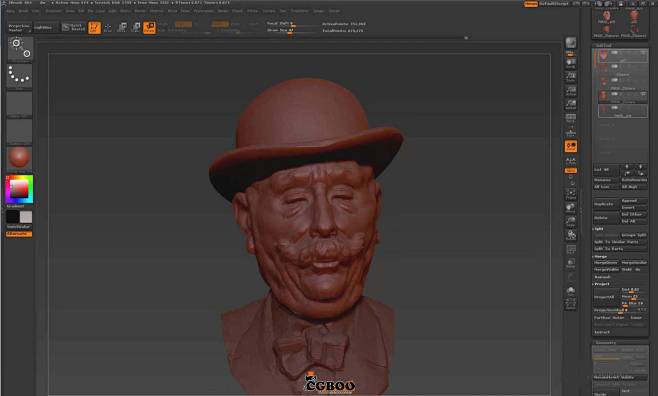This screenshot has height=396, width=658.
Task: Open the Render menu
Action: (222, 11)
